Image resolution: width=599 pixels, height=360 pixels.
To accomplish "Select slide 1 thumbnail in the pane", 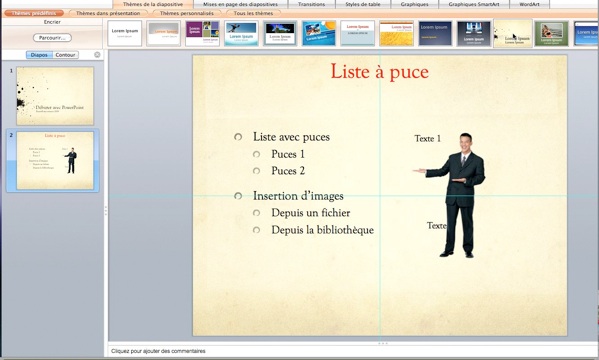I will [x=55, y=96].
